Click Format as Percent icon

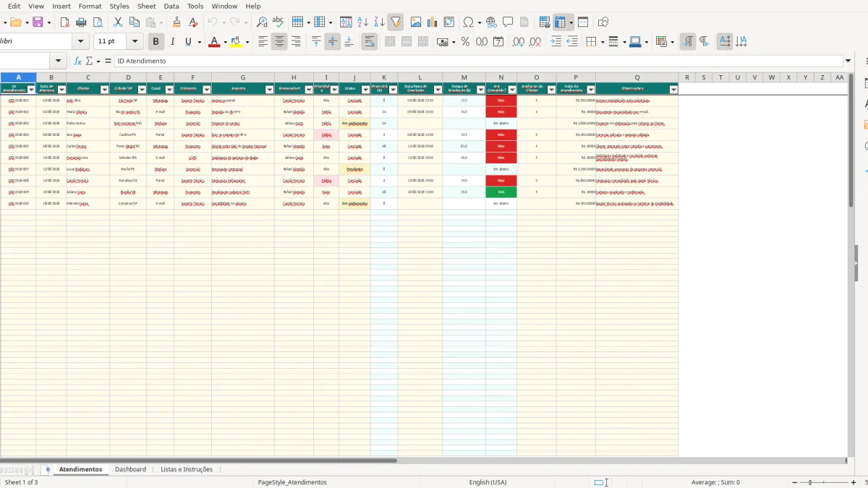[x=465, y=42]
